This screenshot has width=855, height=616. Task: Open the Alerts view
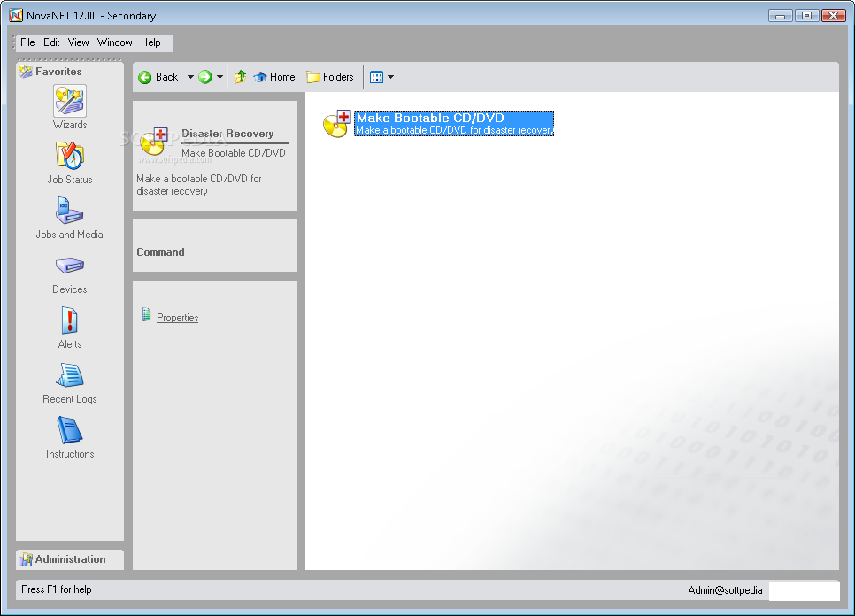coord(70,327)
